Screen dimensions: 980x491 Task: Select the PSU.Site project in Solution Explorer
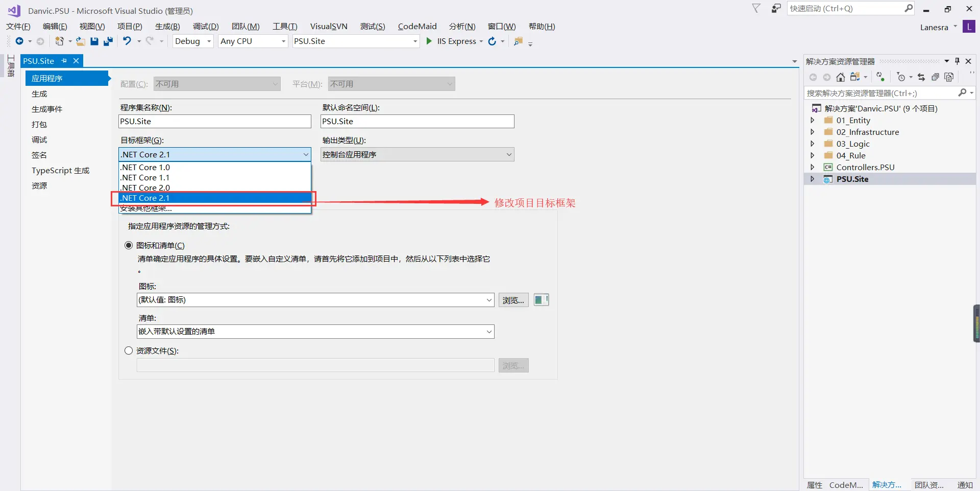tap(852, 179)
